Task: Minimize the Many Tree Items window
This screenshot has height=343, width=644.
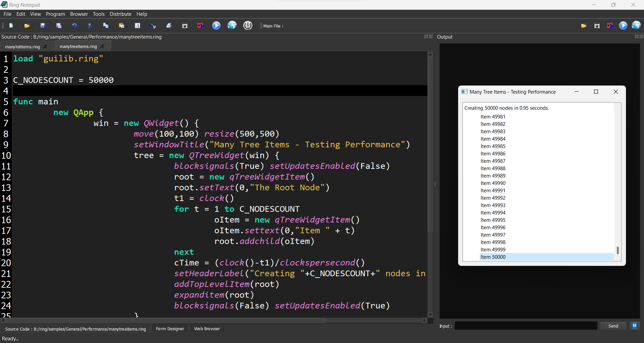Action: point(577,92)
